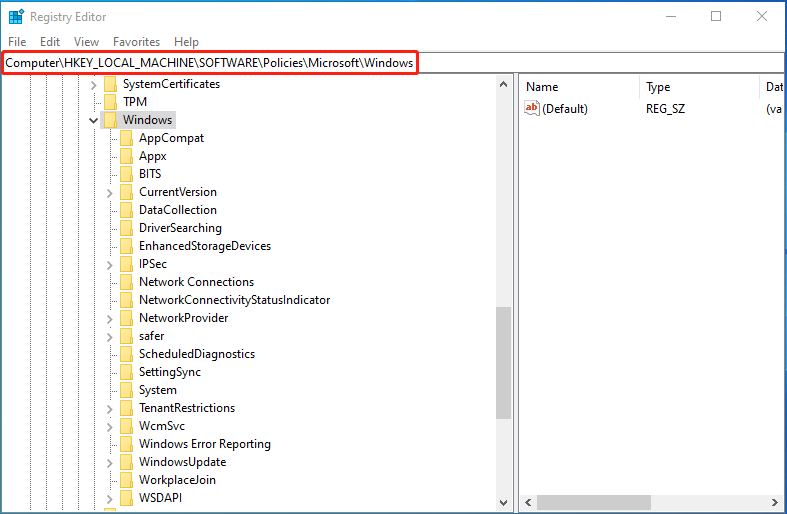Open the Favorites menu
Image resolution: width=787 pixels, height=514 pixels.
coord(136,42)
